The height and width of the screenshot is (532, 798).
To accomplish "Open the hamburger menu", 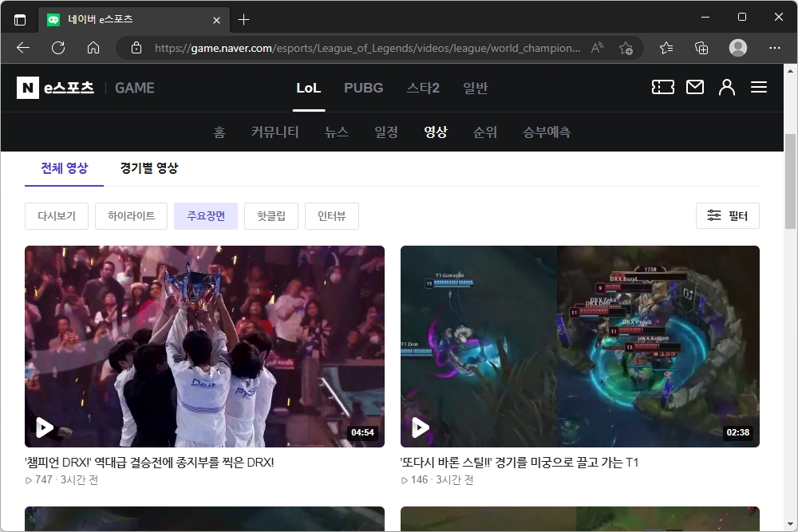I will pyautogui.click(x=759, y=87).
